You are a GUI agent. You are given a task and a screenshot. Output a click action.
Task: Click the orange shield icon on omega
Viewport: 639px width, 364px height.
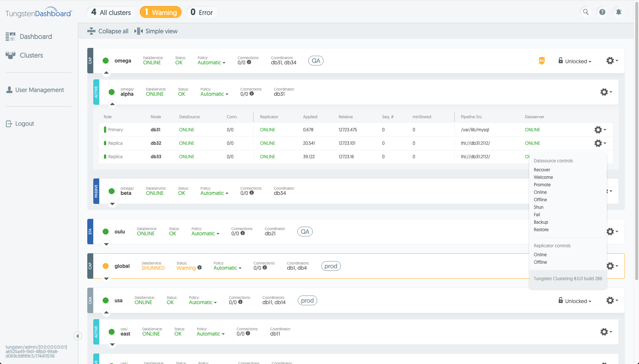[542, 61]
